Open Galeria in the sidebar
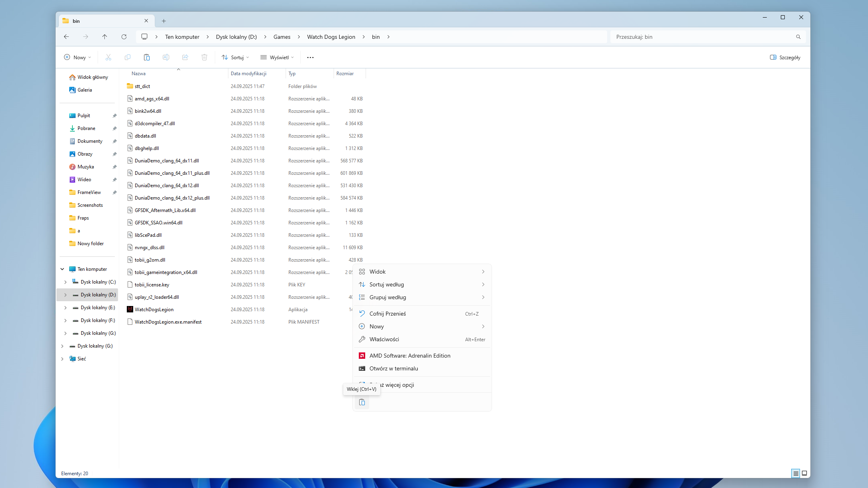 80,90
